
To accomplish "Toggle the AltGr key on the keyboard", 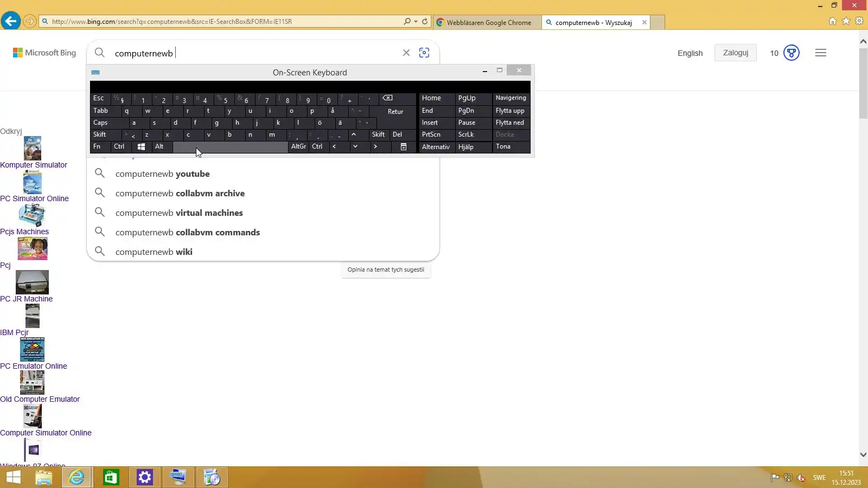I will pyautogui.click(x=298, y=146).
